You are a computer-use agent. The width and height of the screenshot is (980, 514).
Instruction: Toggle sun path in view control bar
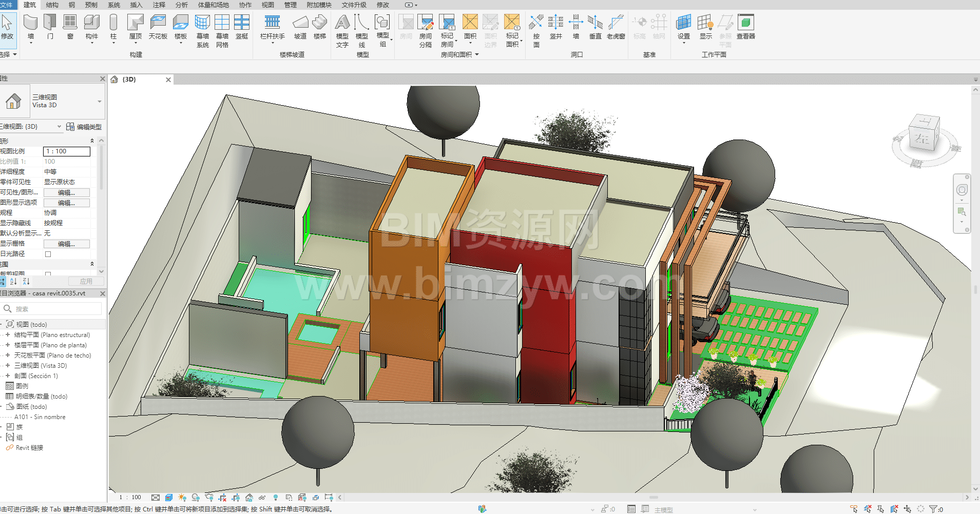[182, 497]
